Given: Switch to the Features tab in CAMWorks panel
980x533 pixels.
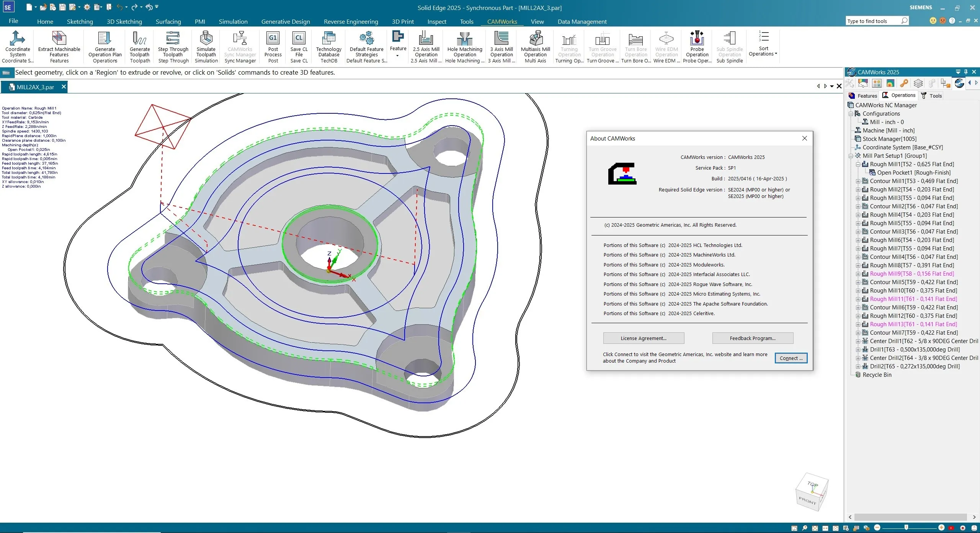Looking at the screenshot, I should [863, 96].
